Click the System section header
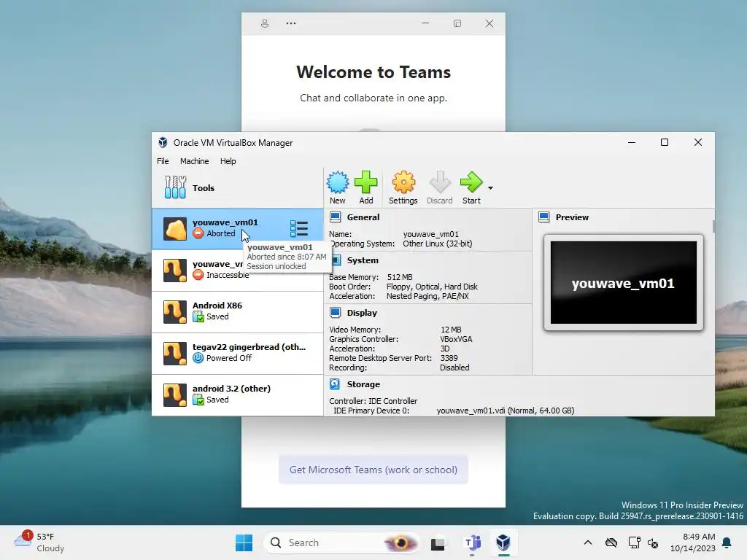Screen dimensions: 747x560 tap(363, 260)
